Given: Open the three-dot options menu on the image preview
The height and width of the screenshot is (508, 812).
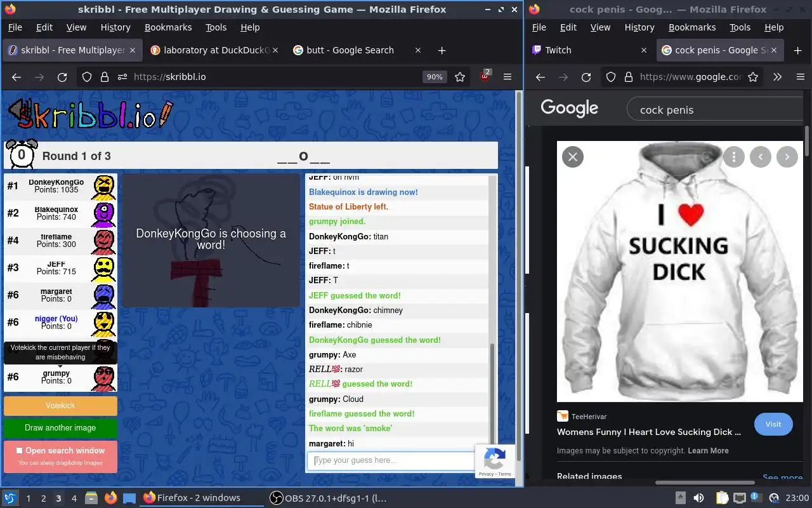Looking at the screenshot, I should pyautogui.click(x=734, y=157).
